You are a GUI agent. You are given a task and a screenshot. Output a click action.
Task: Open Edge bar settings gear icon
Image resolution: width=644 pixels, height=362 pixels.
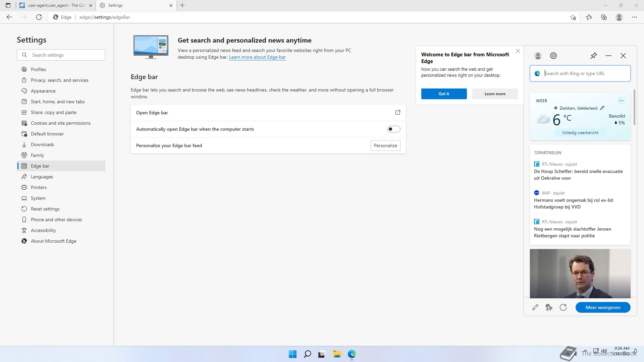(553, 56)
